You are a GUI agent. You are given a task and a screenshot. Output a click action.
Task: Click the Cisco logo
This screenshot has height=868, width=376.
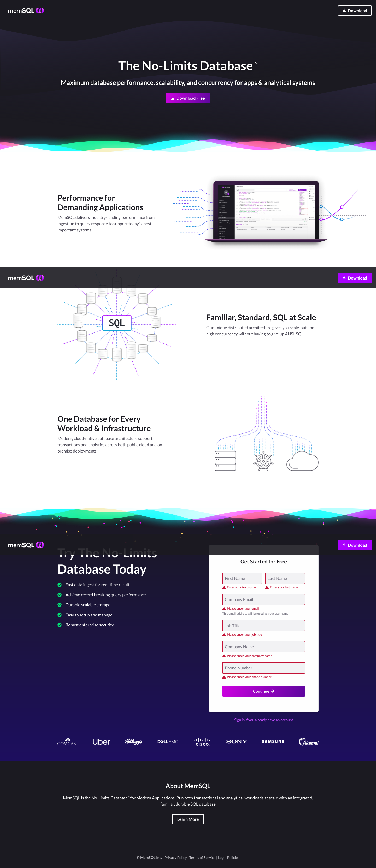pyautogui.click(x=202, y=742)
